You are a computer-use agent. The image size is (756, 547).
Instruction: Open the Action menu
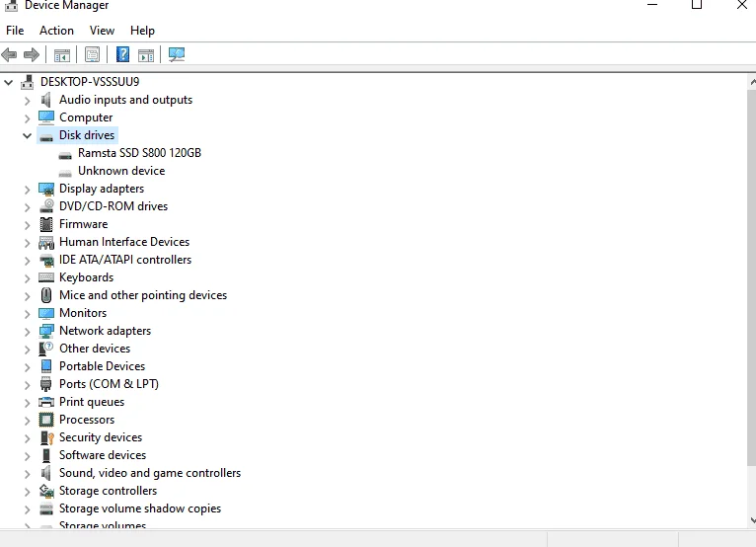(56, 31)
